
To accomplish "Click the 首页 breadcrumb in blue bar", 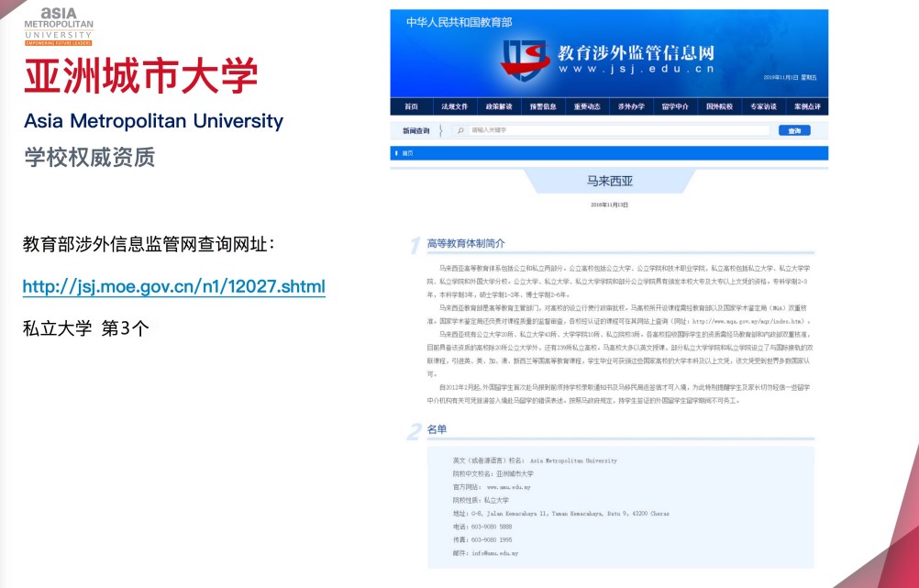I will 407,153.
